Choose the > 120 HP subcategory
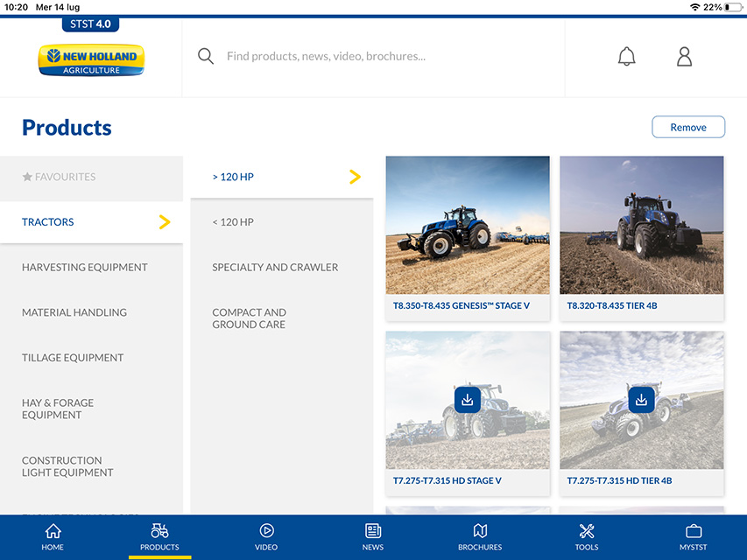Screen dimensions: 747x560 coord(282,177)
